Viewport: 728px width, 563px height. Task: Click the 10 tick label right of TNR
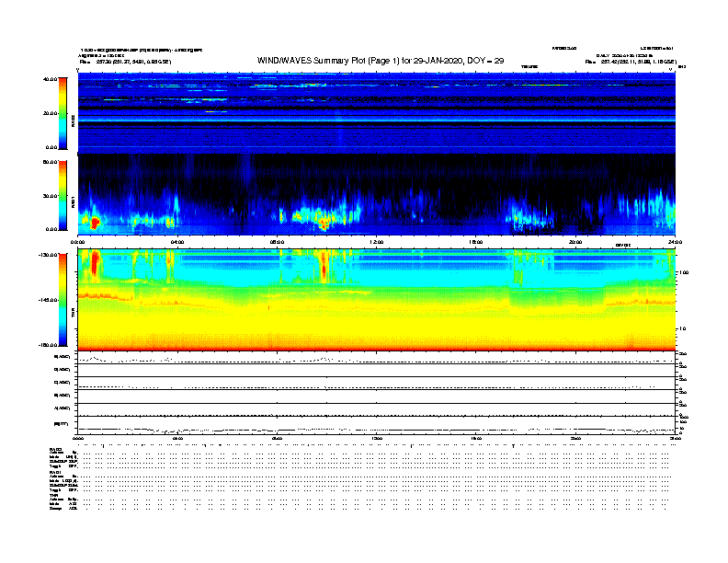682,328
